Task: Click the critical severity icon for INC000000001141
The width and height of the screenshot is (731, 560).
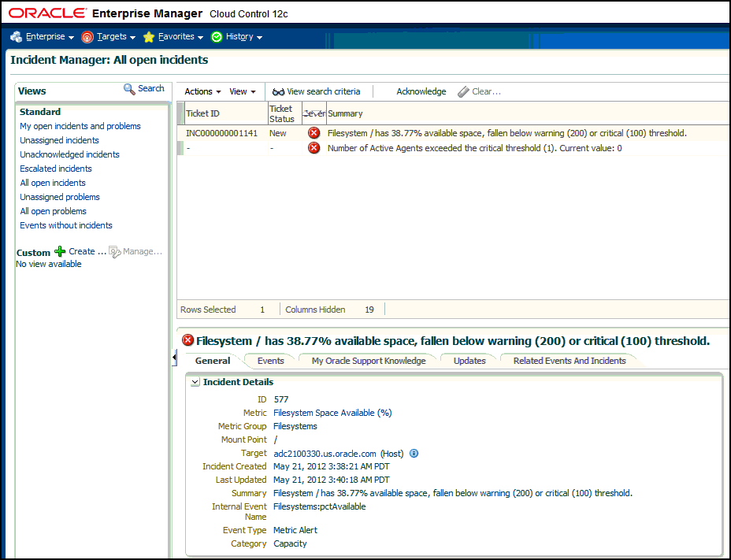Action: [x=314, y=133]
